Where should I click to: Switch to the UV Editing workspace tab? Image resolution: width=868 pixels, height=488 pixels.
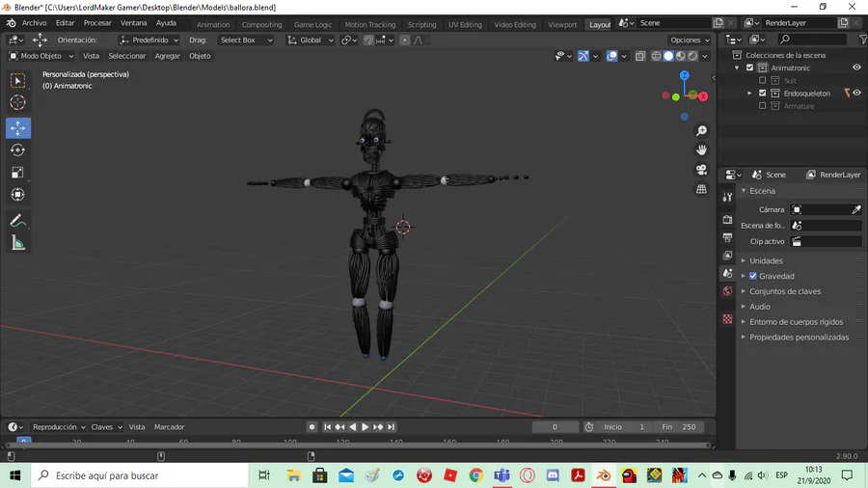coord(465,24)
